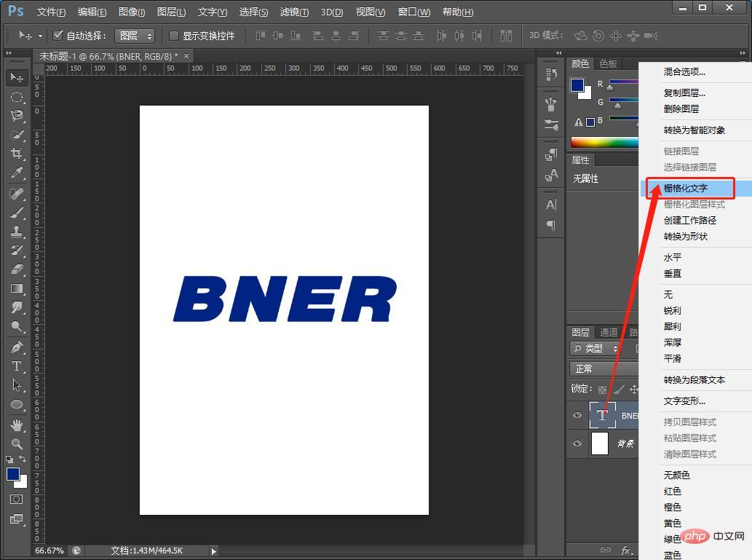The image size is (752, 560).
Task: Switch to the Channels tab
Action: (609, 332)
